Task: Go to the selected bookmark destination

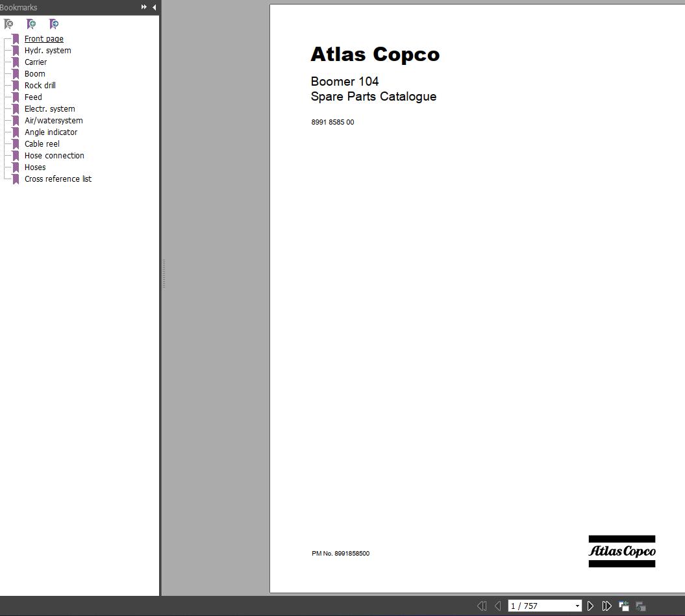Action: [x=54, y=24]
